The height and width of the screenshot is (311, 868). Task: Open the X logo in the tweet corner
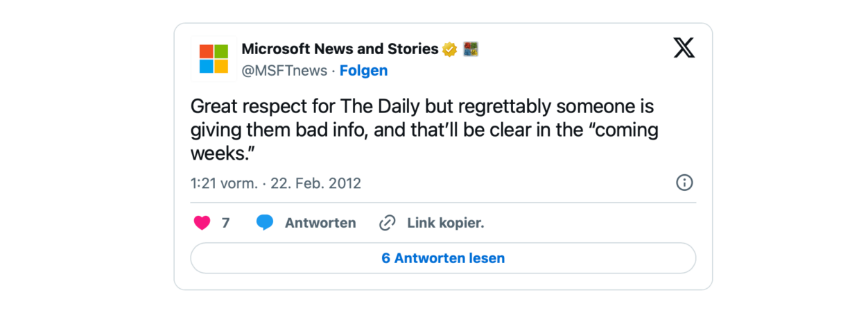coord(684,48)
